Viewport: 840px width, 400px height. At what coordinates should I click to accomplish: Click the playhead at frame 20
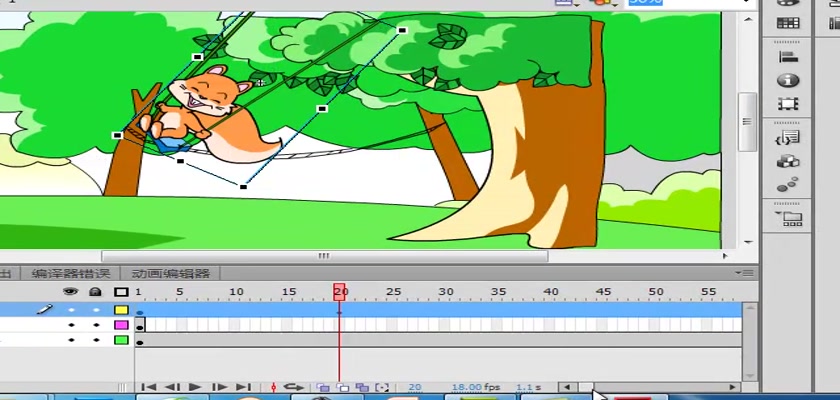[339, 292]
